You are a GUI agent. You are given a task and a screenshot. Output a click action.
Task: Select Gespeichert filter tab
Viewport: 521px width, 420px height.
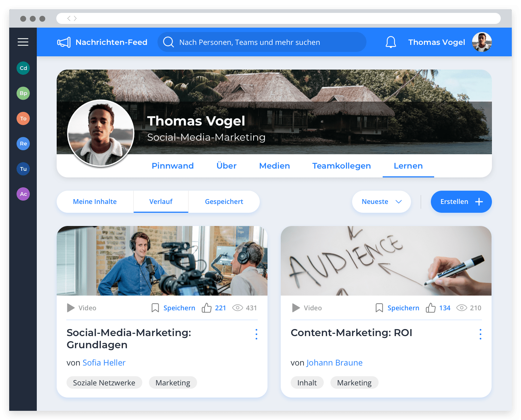(224, 202)
